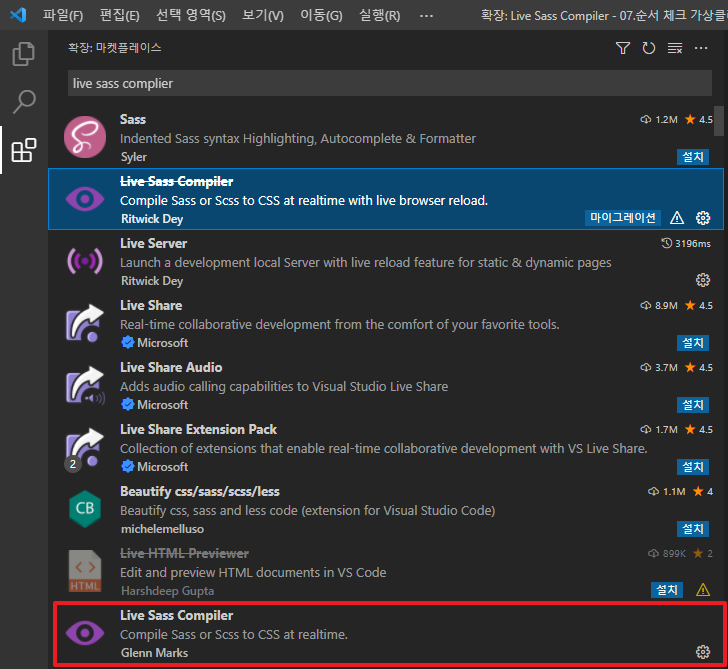Install the Live Share Audio extension
The width and height of the screenshot is (728, 669).
pyautogui.click(x=693, y=405)
